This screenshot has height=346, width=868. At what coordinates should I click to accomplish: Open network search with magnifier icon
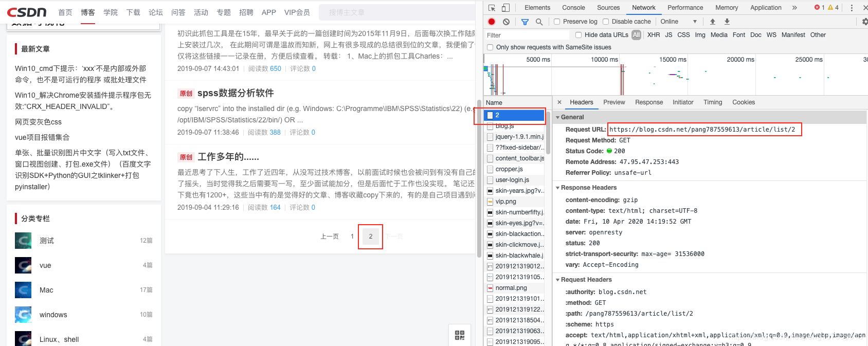[539, 22]
